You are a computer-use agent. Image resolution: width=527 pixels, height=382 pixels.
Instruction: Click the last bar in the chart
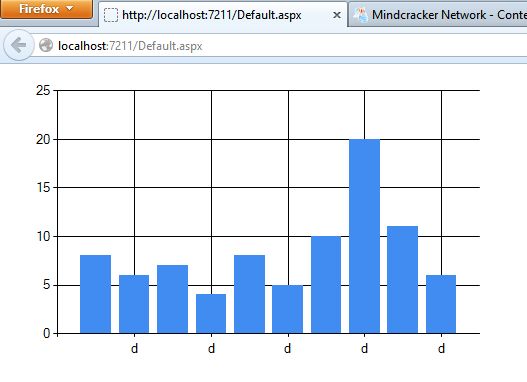click(x=441, y=304)
